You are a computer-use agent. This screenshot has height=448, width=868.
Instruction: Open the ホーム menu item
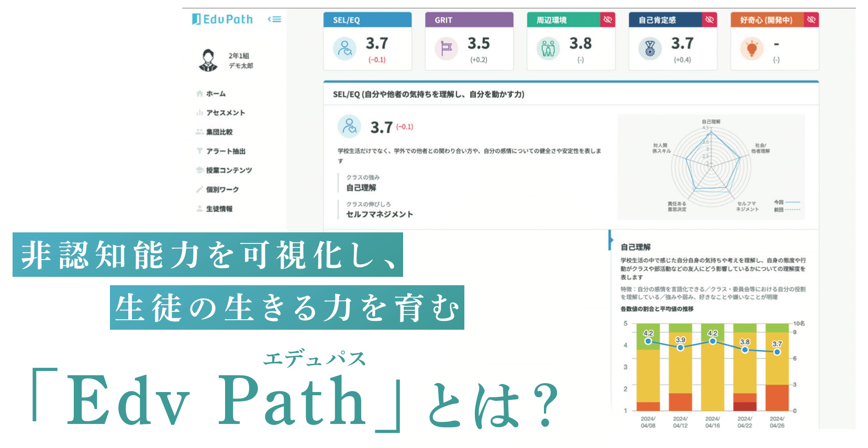[x=216, y=94]
